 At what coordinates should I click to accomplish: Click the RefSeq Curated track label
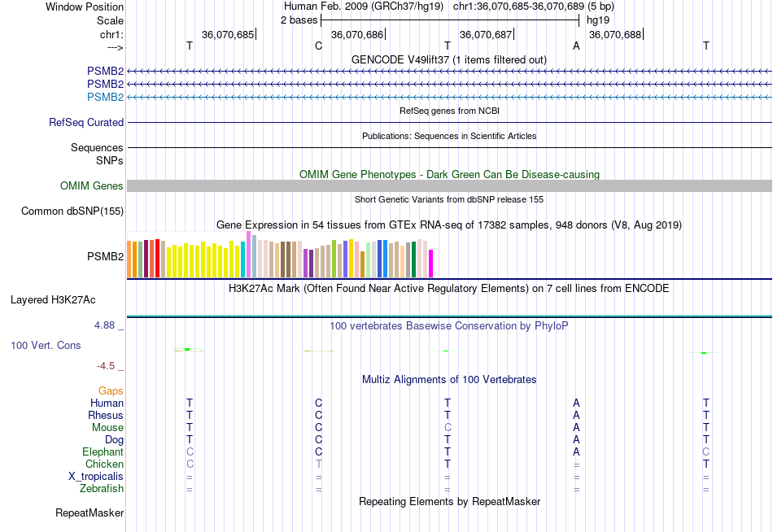tap(86, 122)
